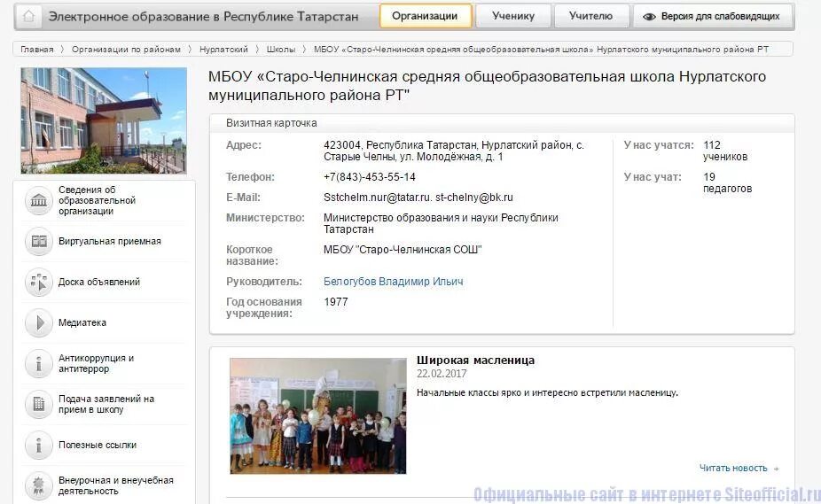Screen dimensions: 821x504
Task: Click the news summary about Начальные классы
Action: point(547,392)
